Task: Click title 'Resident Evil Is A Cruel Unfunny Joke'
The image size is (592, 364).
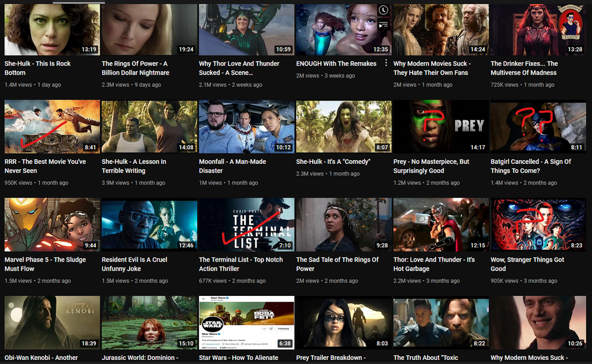Action: click(x=134, y=265)
